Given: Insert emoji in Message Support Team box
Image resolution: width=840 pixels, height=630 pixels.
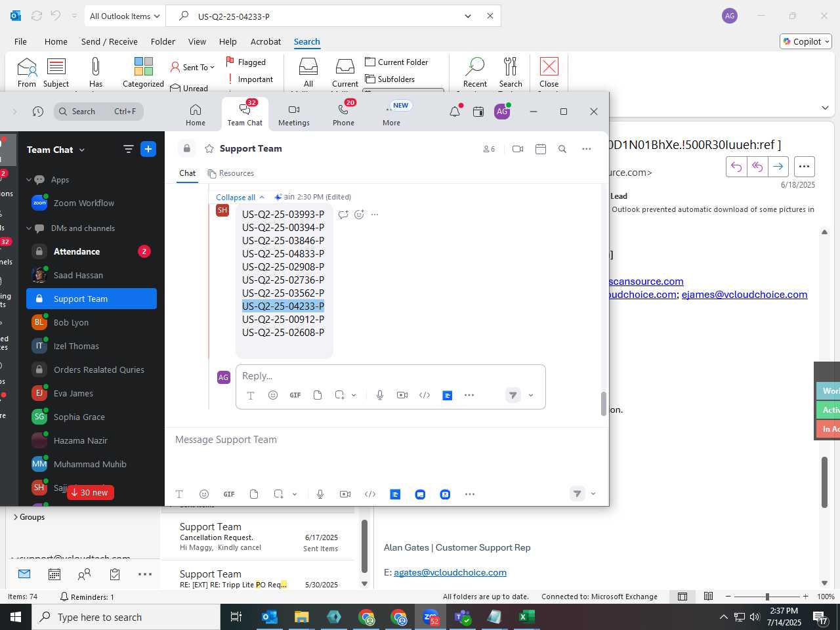Looking at the screenshot, I should (x=204, y=494).
